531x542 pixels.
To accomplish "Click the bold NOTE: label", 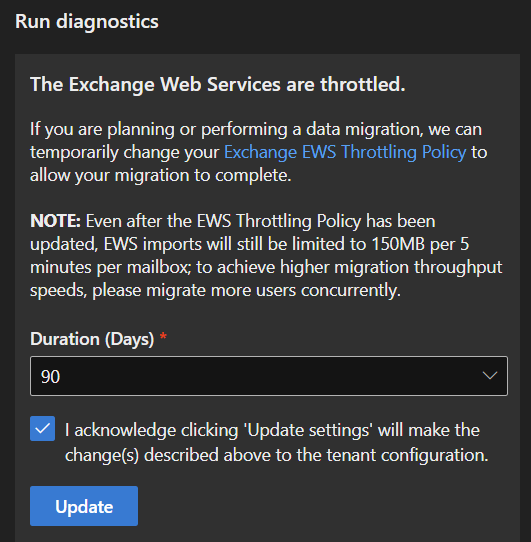I will tap(55, 221).
